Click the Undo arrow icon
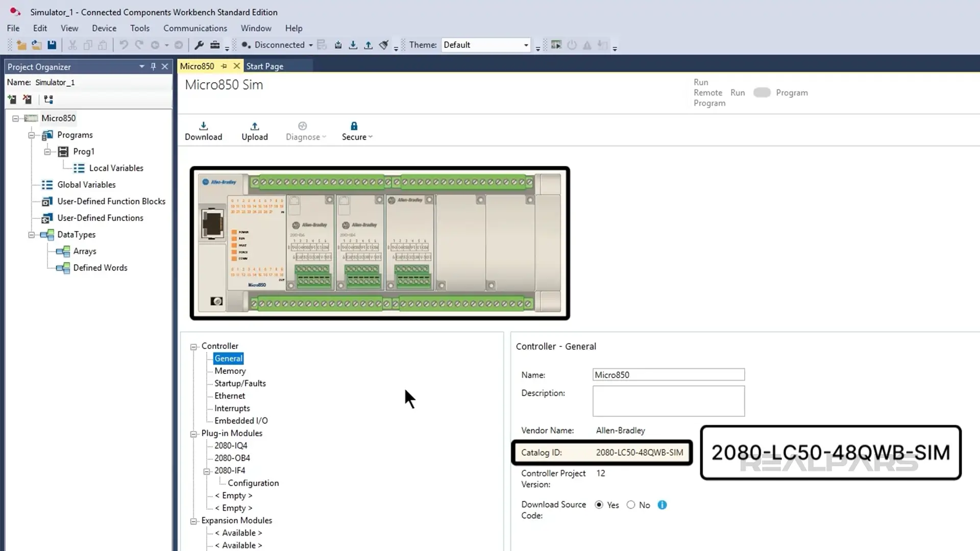This screenshot has width=980, height=551. click(124, 45)
